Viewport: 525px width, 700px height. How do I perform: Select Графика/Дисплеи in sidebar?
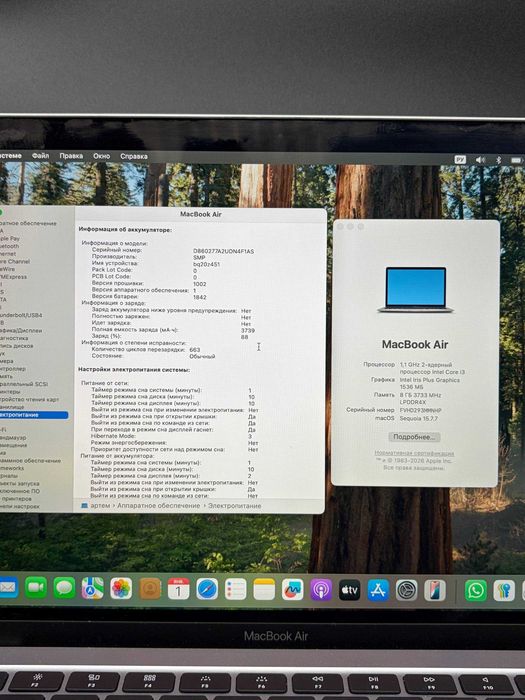(x=21, y=330)
